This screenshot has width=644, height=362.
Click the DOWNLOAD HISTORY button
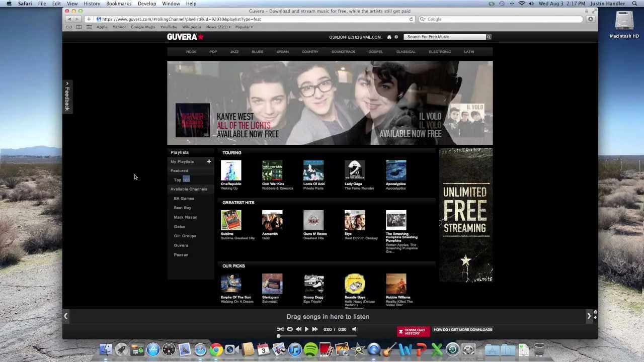(413, 331)
